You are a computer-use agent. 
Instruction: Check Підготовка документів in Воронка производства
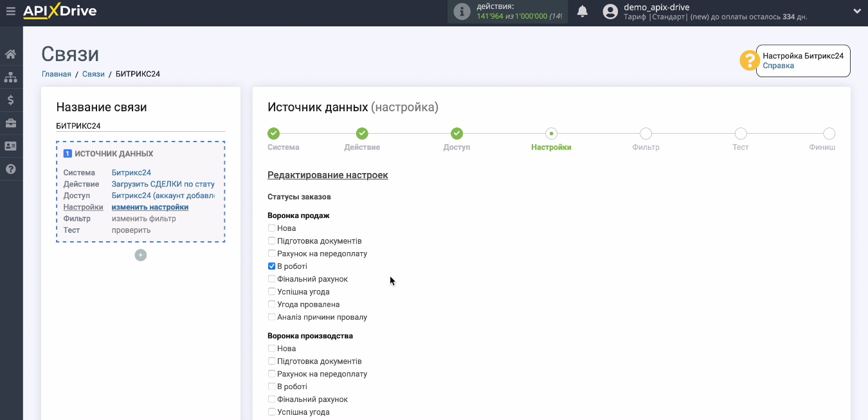pos(272,361)
